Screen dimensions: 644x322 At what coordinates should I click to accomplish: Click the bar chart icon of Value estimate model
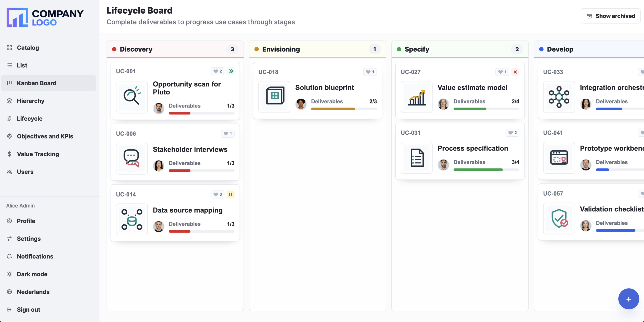[417, 97]
